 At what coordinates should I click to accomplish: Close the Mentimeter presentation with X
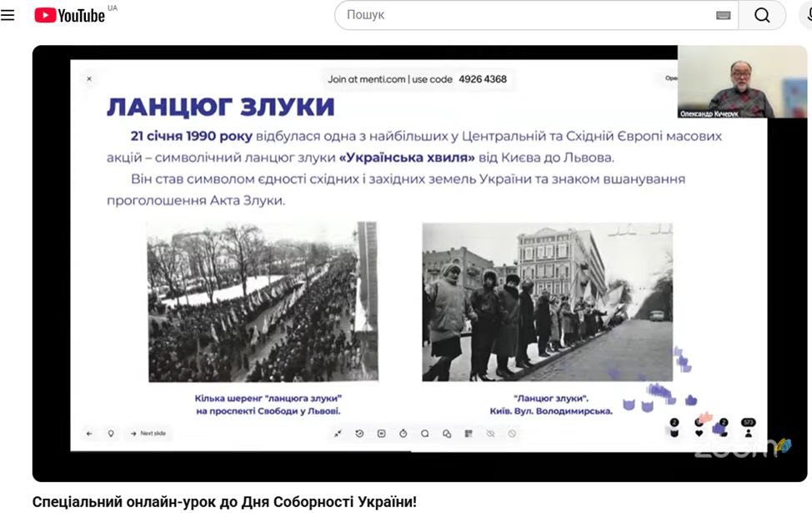pyautogui.click(x=89, y=78)
